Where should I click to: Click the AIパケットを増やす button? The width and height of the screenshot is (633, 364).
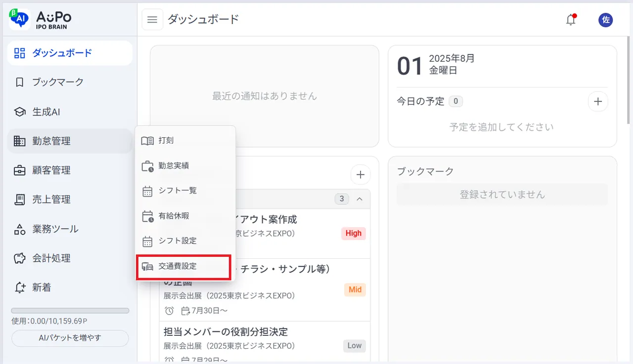coord(70,338)
